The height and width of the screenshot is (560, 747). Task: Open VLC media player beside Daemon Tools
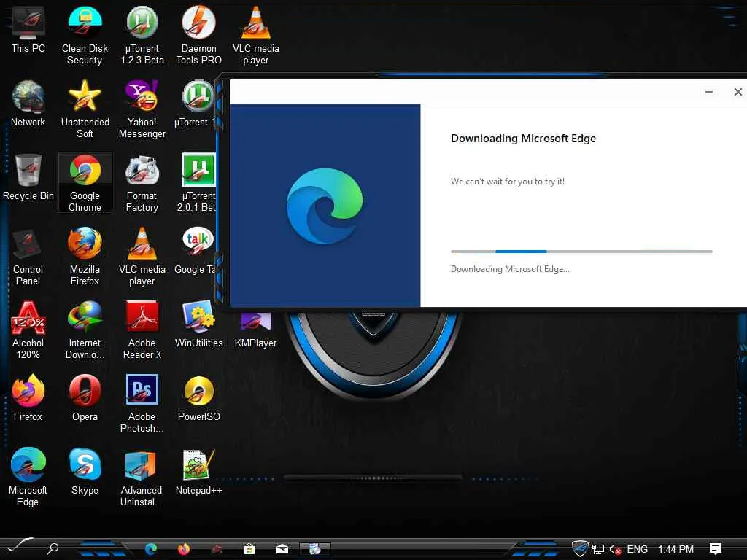point(256,35)
